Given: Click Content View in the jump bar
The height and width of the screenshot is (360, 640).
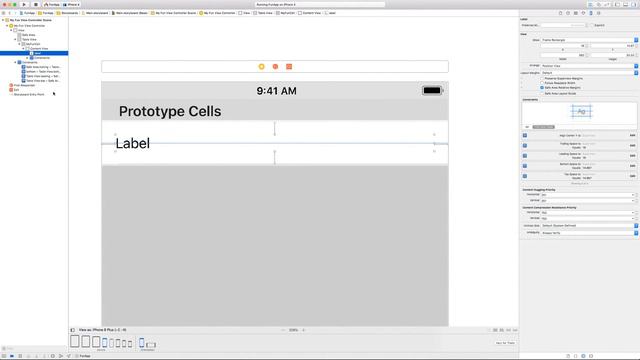Looking at the screenshot, I should click(309, 13).
